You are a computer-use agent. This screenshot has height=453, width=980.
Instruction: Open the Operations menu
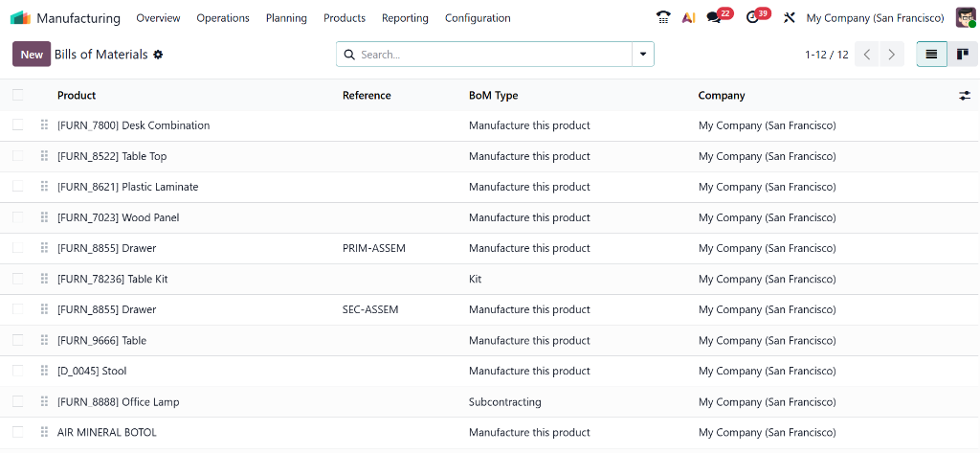point(223,18)
